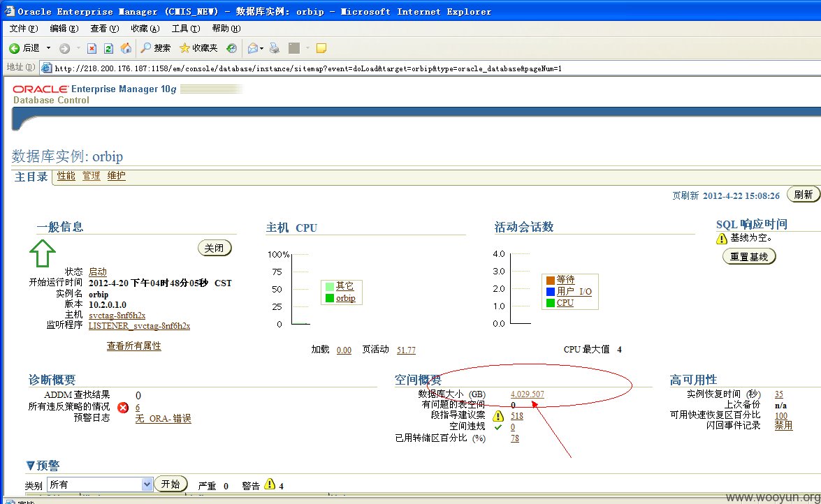Screen dimensions: 821x504
Task: Open the Mail button dropdown arrow
Action: 262,48
